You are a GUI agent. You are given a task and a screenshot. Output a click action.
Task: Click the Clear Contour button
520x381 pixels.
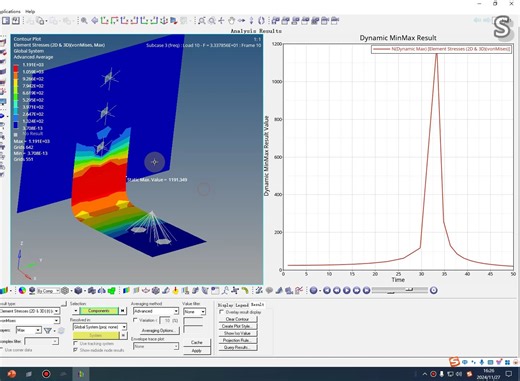pyautogui.click(x=238, y=319)
